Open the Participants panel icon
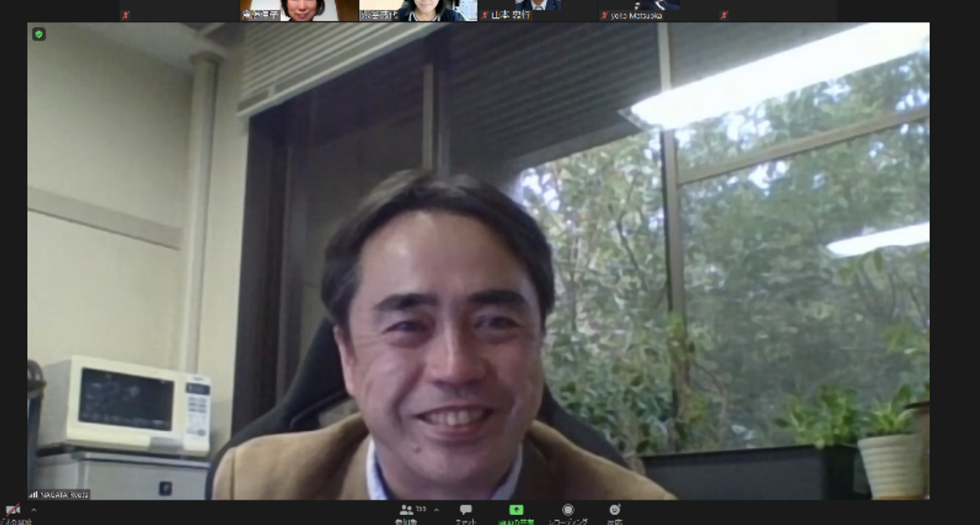Screen dimensions: 980x525 point(407,510)
